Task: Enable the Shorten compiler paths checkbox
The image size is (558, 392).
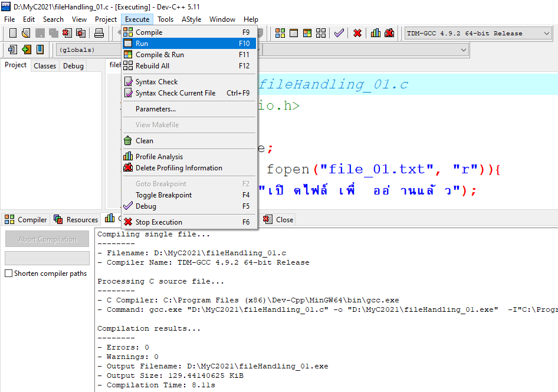Action: 8,273
